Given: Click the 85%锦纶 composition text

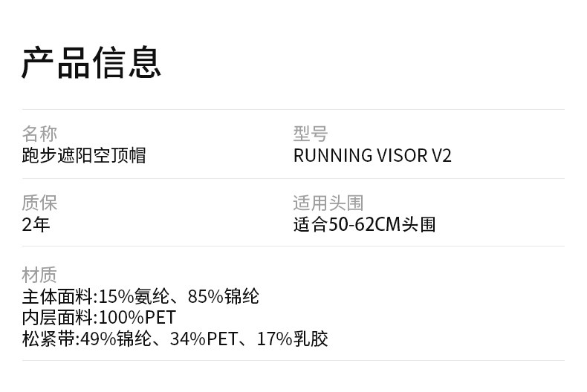Looking at the screenshot, I should 224,296.
